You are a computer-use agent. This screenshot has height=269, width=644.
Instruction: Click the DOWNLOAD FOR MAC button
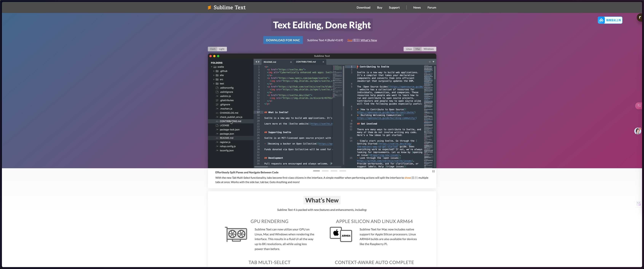click(x=283, y=40)
